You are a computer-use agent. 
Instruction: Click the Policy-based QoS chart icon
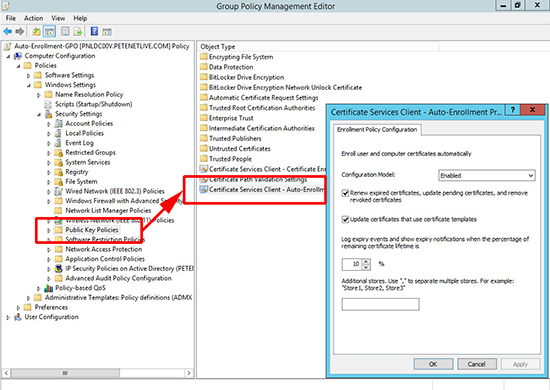[x=48, y=288]
